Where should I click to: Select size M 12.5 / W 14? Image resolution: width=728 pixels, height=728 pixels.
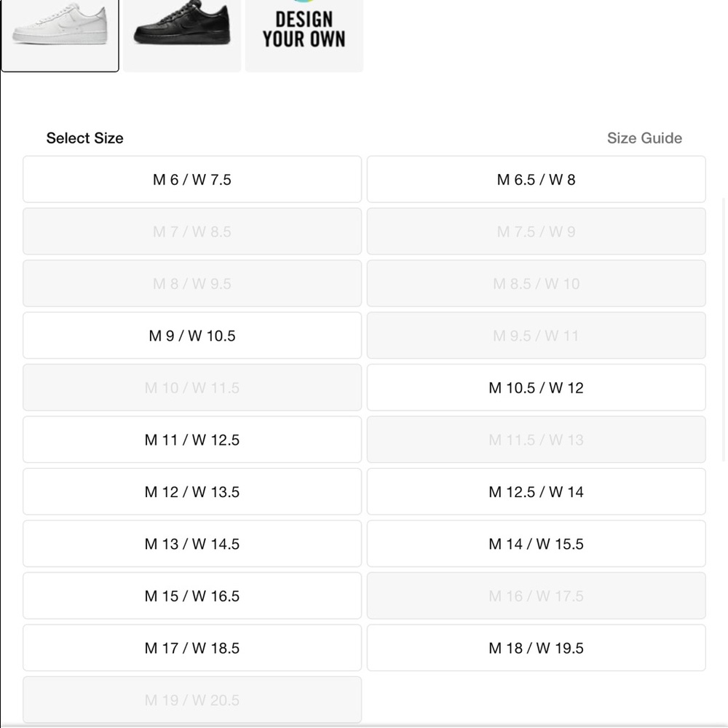point(536,491)
